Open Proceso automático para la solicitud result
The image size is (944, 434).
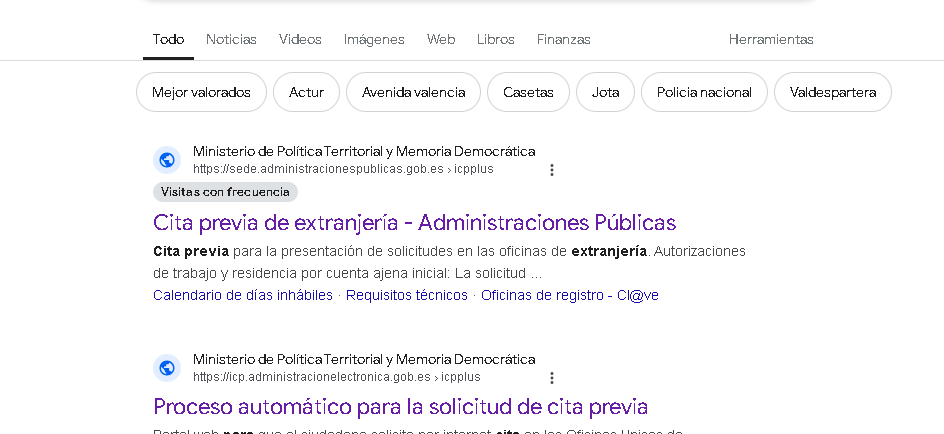pos(400,406)
